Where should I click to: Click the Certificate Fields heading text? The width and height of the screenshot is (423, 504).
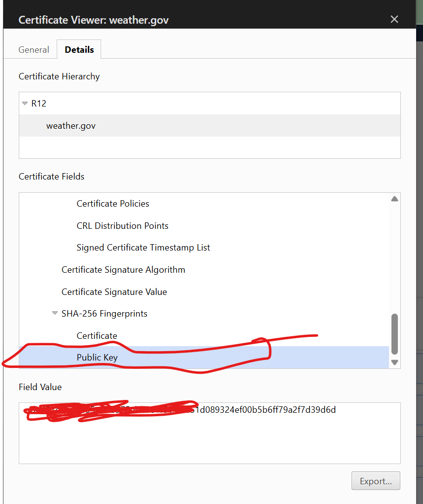point(51,177)
